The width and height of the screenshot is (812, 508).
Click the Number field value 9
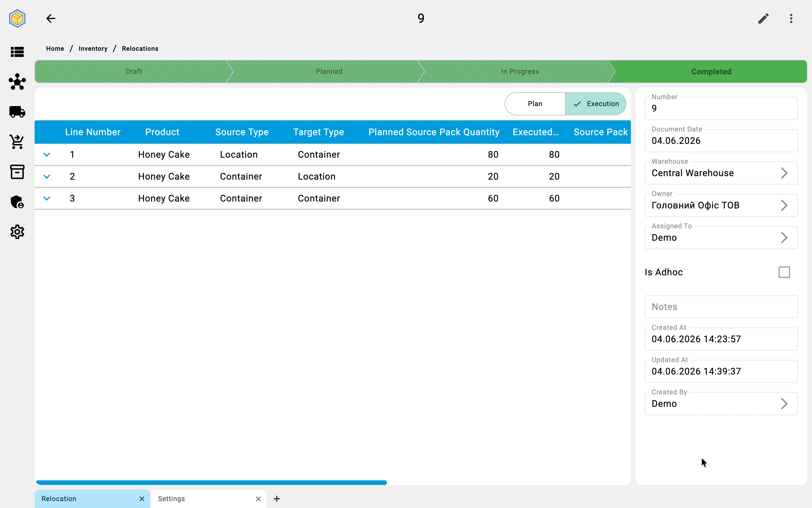point(721,108)
